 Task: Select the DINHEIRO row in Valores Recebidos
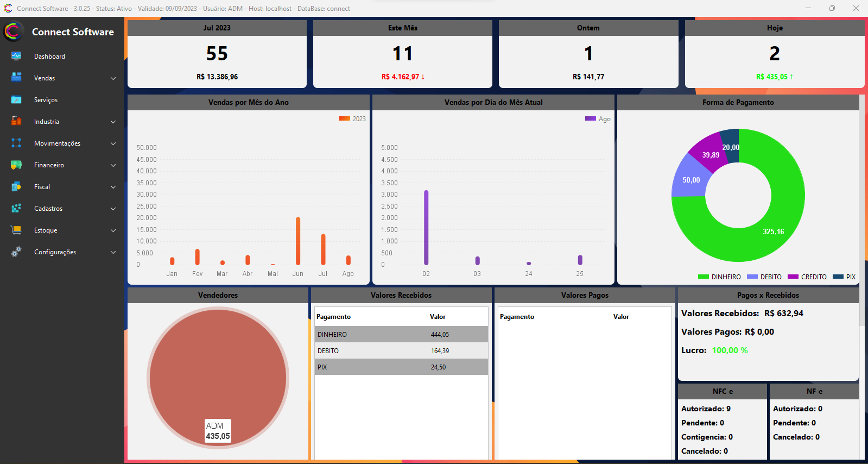[x=401, y=335]
